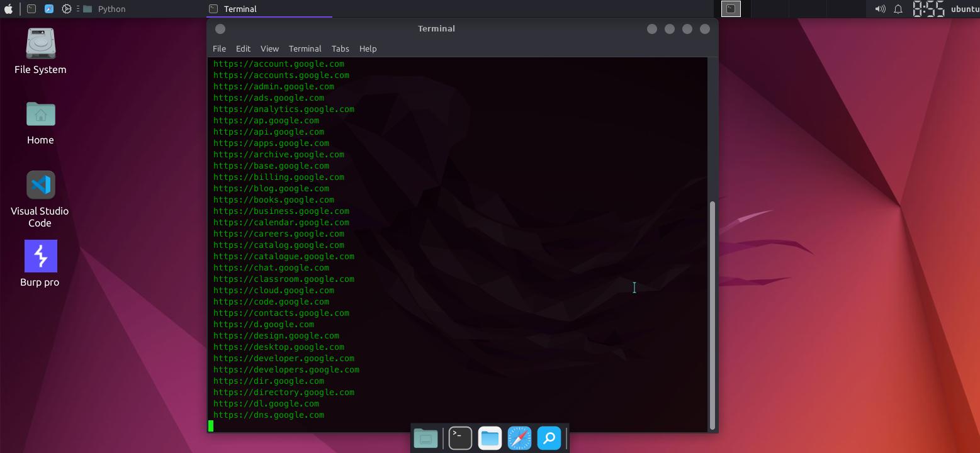Click the https://dir.google.com line
The height and width of the screenshot is (453, 980).
[x=269, y=381]
